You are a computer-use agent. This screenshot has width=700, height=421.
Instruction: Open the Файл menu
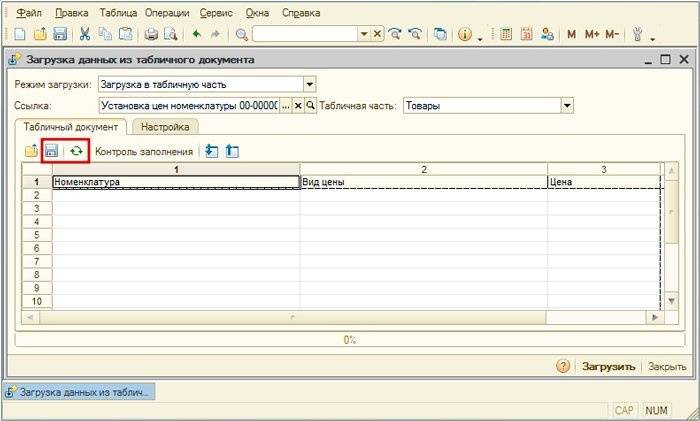click(29, 13)
